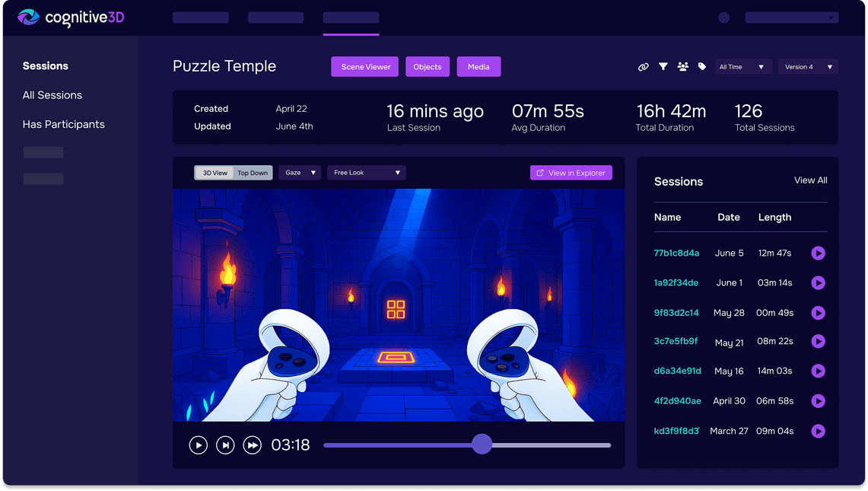Image resolution: width=868 pixels, height=491 pixels.
Task: Play session 77b1c8d4a from the Sessions list
Action: coord(818,253)
